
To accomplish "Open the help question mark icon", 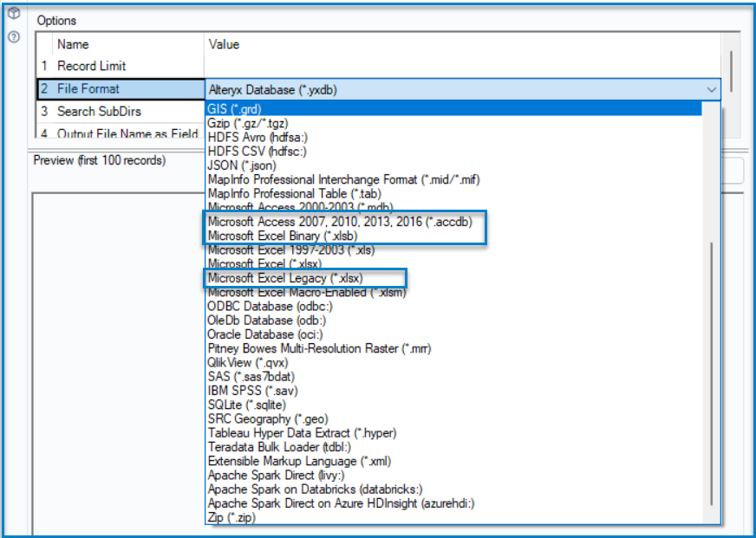I will click(x=13, y=37).
